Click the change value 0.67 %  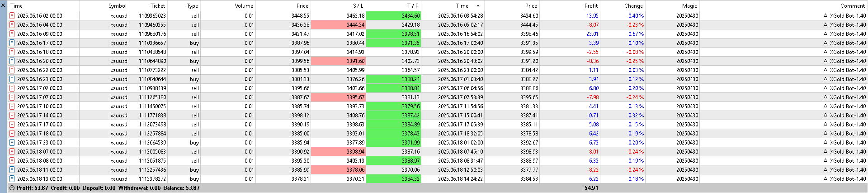pyautogui.click(x=636, y=34)
